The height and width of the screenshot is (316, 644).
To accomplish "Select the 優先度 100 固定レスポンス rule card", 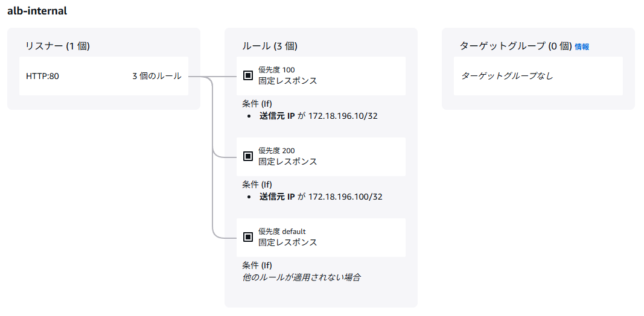I will [321, 76].
